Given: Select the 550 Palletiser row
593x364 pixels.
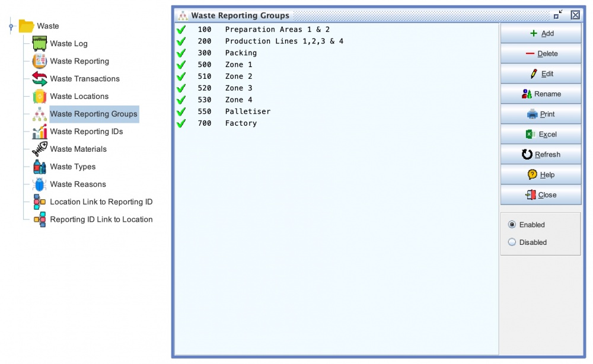Looking at the screenshot, I should click(247, 111).
